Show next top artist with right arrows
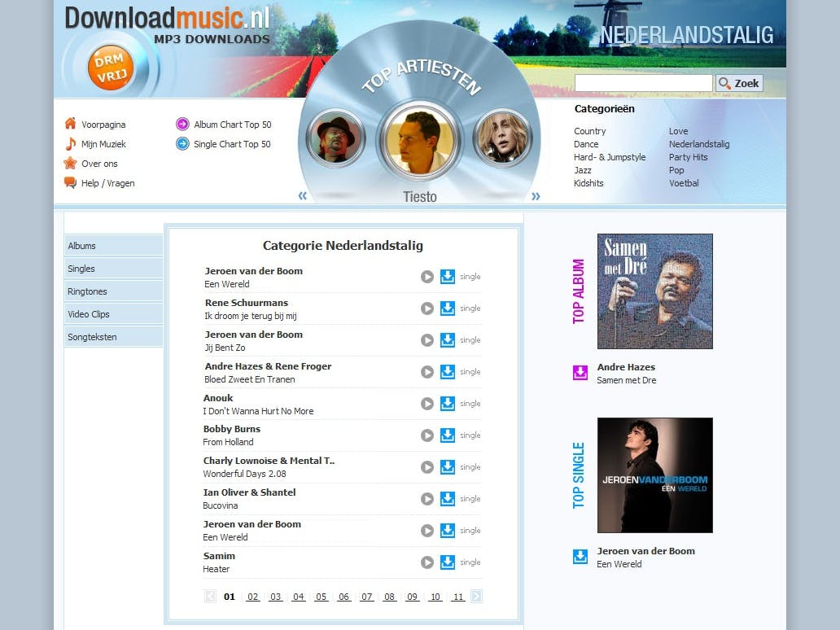840x630 pixels. click(536, 196)
